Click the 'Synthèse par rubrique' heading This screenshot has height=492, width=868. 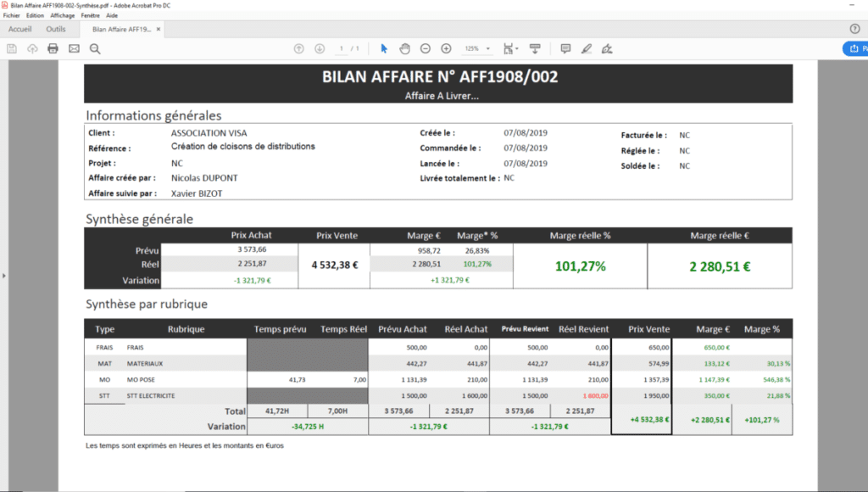[147, 305]
